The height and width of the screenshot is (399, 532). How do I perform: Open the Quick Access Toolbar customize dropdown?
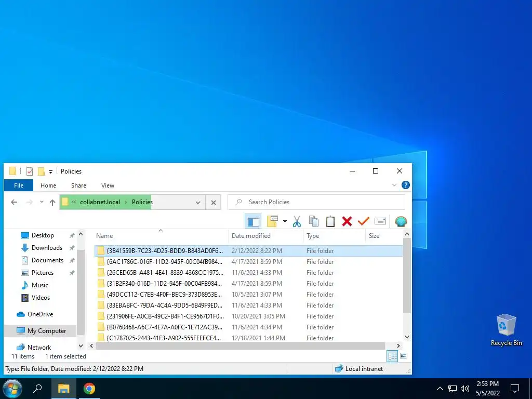50,171
